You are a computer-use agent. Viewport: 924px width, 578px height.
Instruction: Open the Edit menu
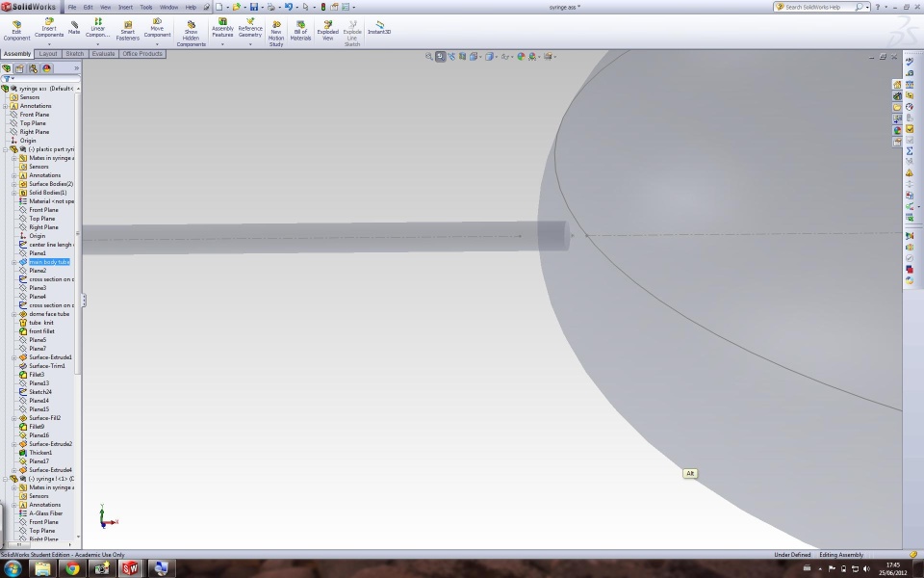tap(88, 7)
